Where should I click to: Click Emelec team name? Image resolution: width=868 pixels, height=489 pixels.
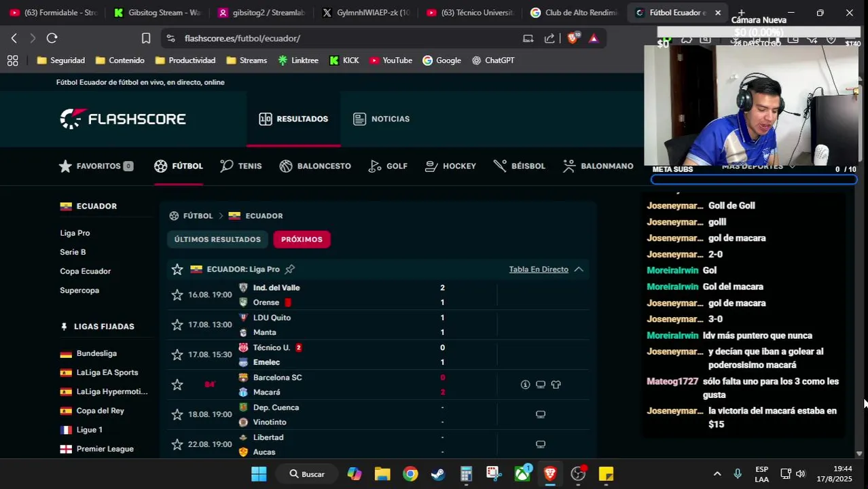pyautogui.click(x=266, y=363)
